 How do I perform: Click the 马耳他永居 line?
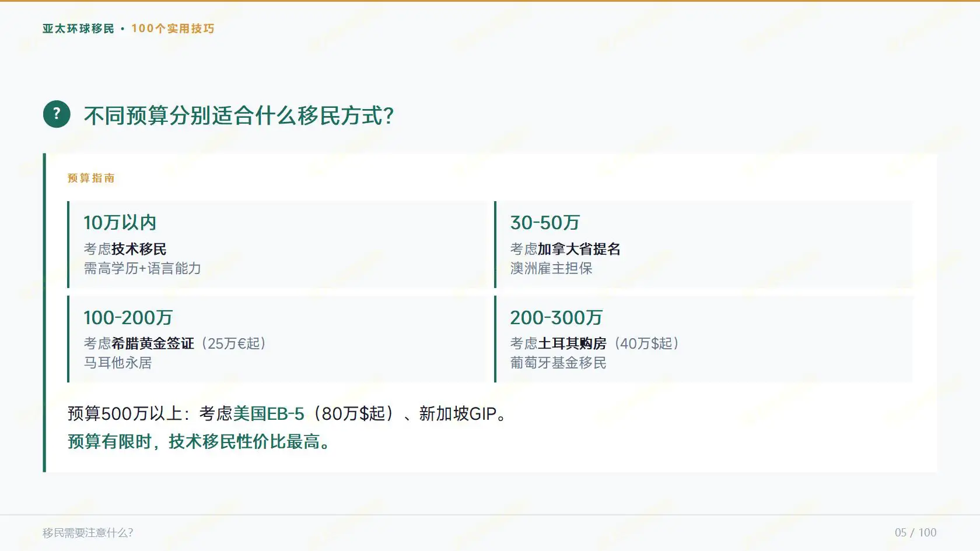(x=118, y=363)
